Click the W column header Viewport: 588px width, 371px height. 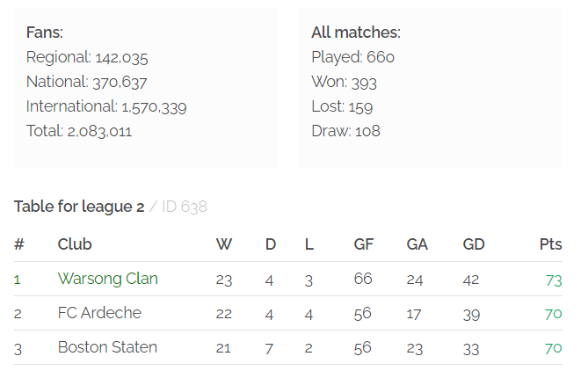(x=223, y=244)
